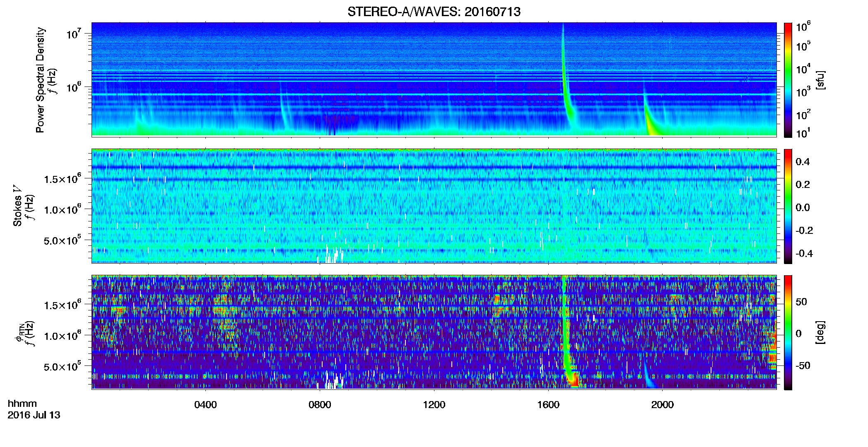The width and height of the screenshot is (868, 447).
Task: Click the Stokes V colorbar
Action: coord(788,206)
